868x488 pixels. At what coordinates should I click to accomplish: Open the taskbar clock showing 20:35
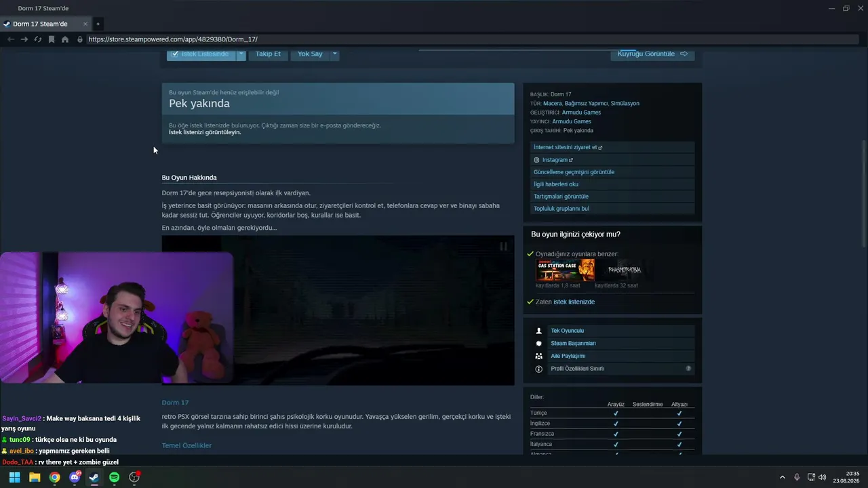(x=848, y=477)
